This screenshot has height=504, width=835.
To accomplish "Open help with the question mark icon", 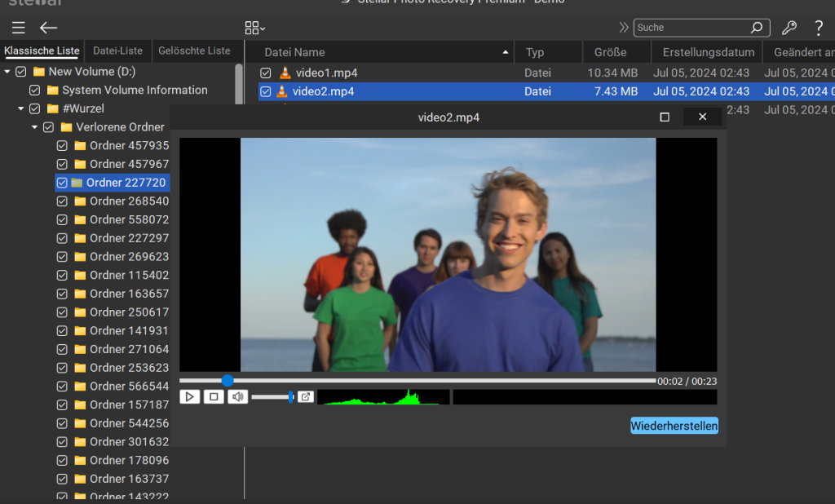I will tap(819, 28).
